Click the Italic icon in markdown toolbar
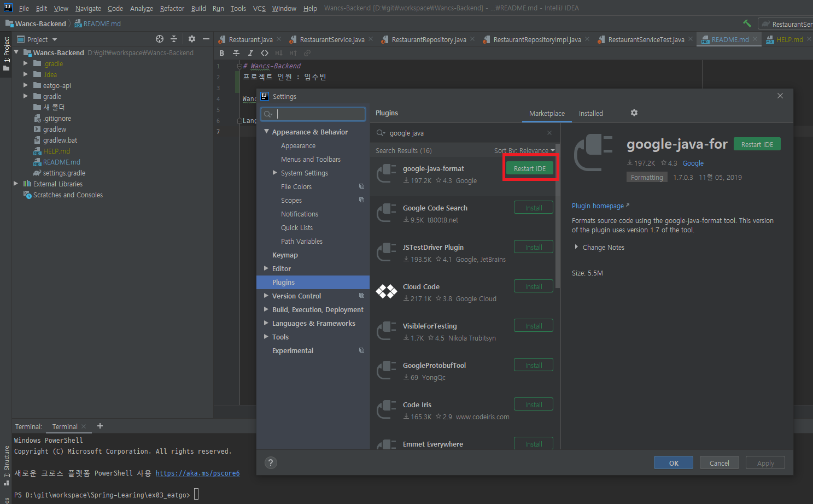The image size is (813, 504). click(x=250, y=53)
